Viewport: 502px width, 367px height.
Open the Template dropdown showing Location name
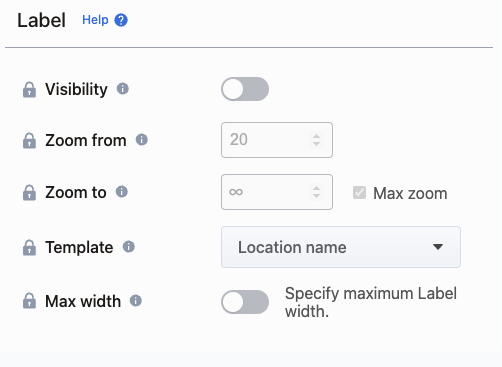(x=341, y=247)
